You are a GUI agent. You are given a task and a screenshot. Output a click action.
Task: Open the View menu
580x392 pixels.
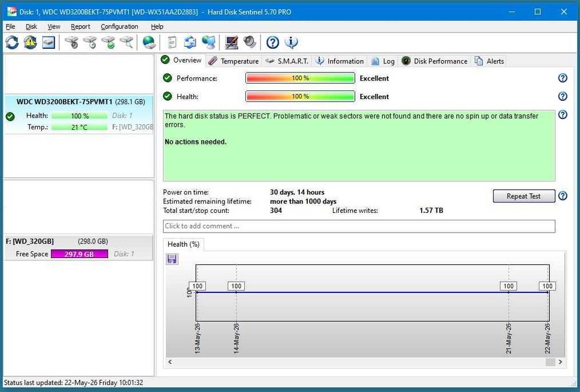53,27
